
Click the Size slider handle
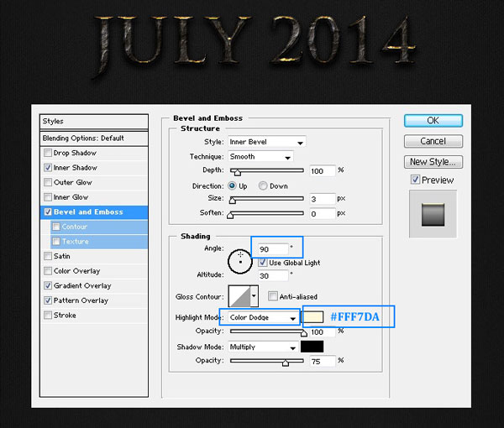[232, 201]
